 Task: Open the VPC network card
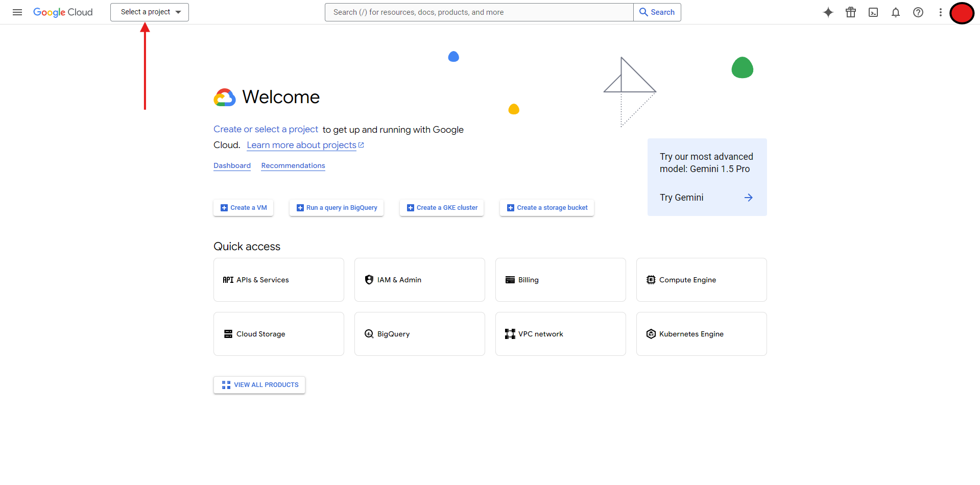[x=561, y=334]
